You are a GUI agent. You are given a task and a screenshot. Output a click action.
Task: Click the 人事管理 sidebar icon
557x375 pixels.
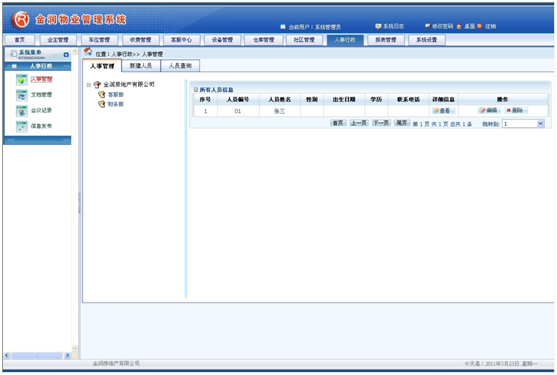point(21,80)
